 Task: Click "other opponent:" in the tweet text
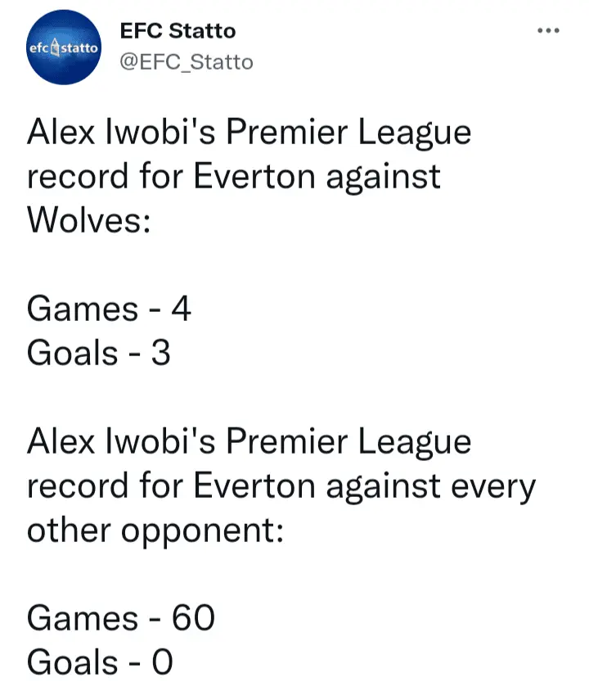pos(155,531)
